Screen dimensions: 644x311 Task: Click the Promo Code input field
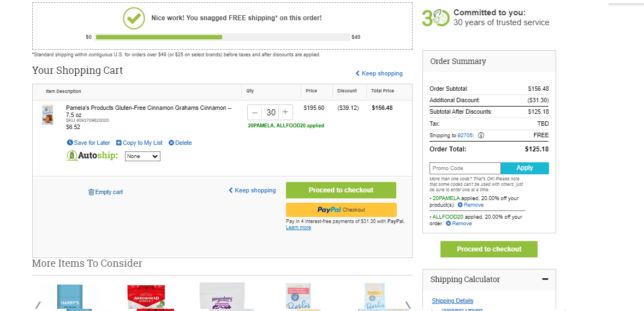coord(465,168)
